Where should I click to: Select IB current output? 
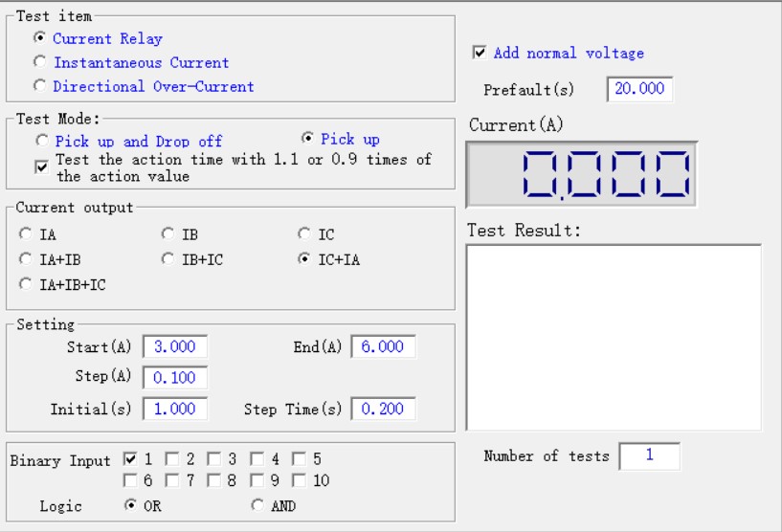point(168,233)
